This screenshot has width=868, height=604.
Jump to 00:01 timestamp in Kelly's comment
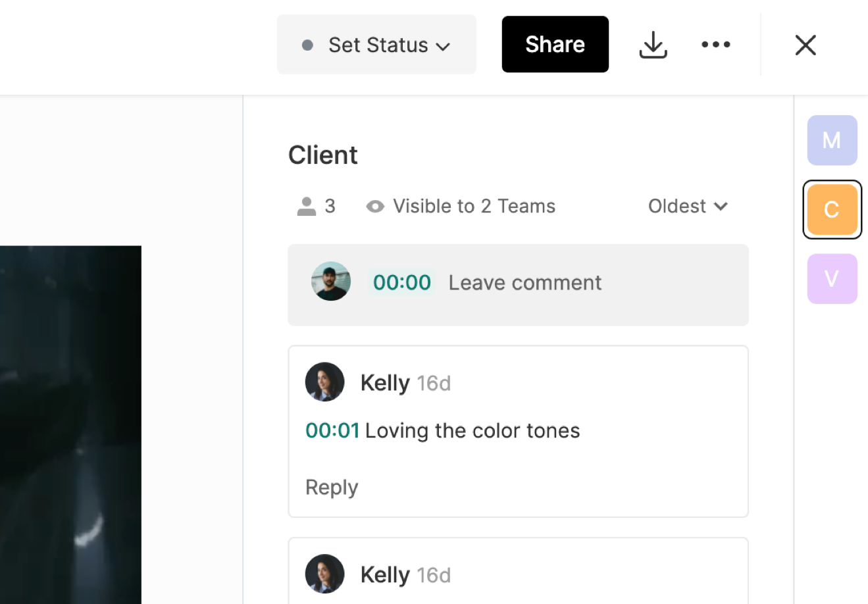point(332,431)
